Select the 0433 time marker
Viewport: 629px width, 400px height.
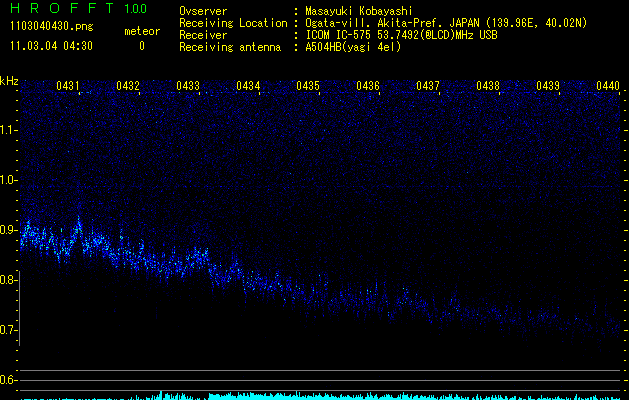[188, 86]
